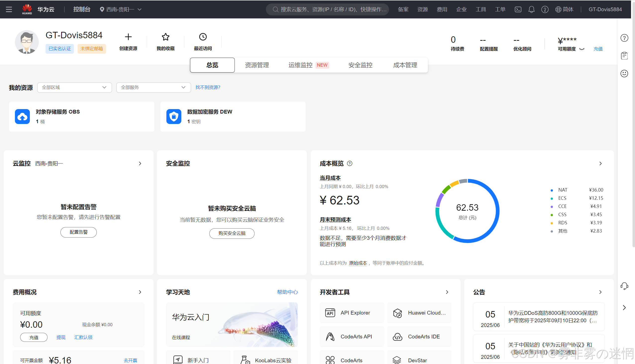Open right sidebar clipboard survey icon
Screen dimensions: 635x364
point(624,56)
